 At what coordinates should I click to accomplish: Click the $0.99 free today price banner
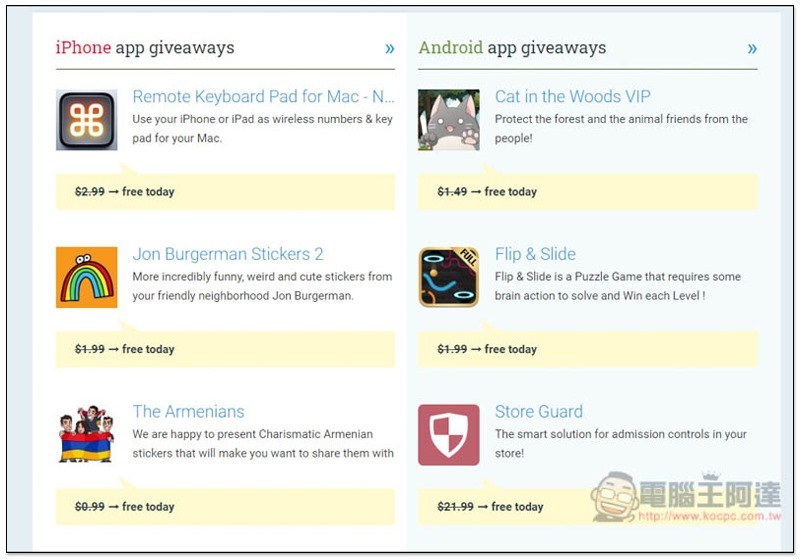(225, 506)
